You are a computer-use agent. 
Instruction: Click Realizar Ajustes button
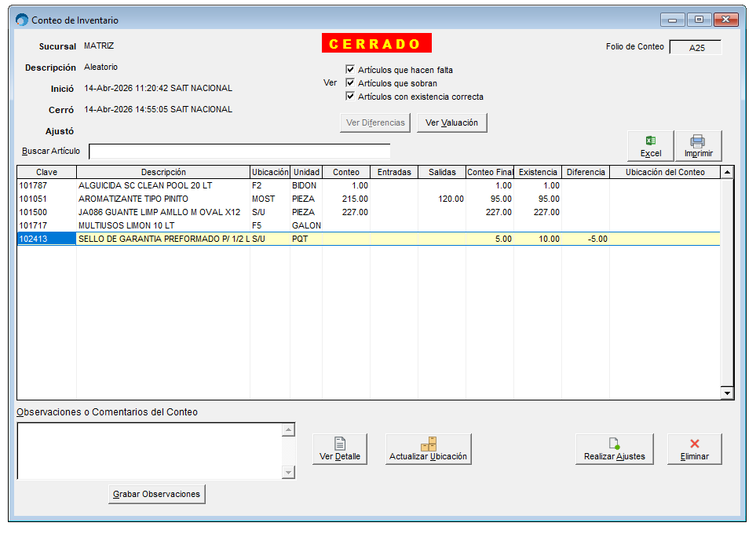pos(614,449)
